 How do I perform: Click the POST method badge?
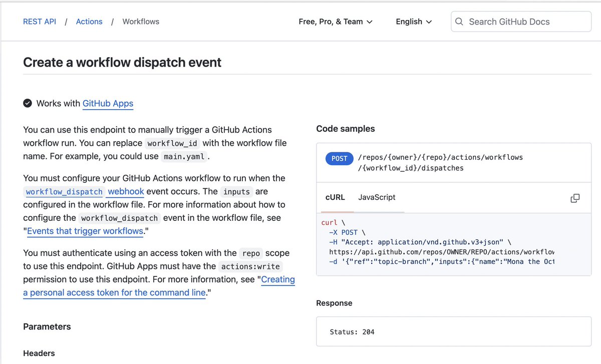(x=339, y=158)
